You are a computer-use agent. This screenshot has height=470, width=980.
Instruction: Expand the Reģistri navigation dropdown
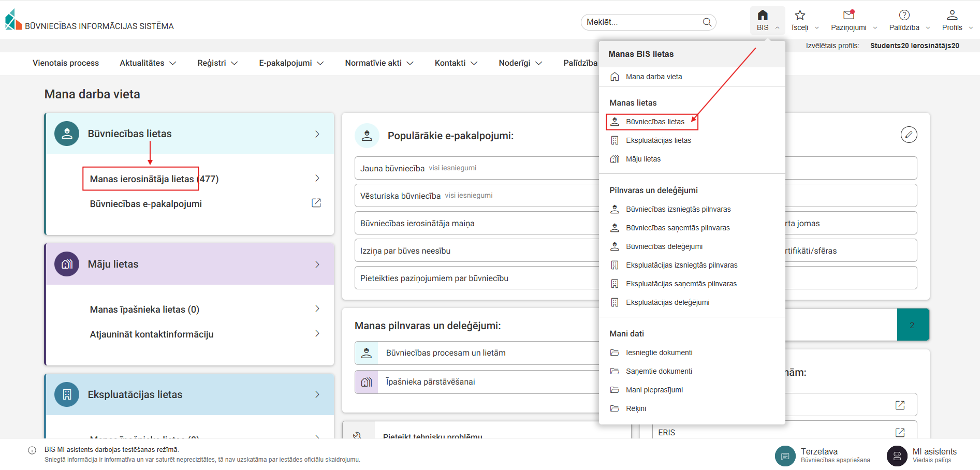pyautogui.click(x=217, y=63)
